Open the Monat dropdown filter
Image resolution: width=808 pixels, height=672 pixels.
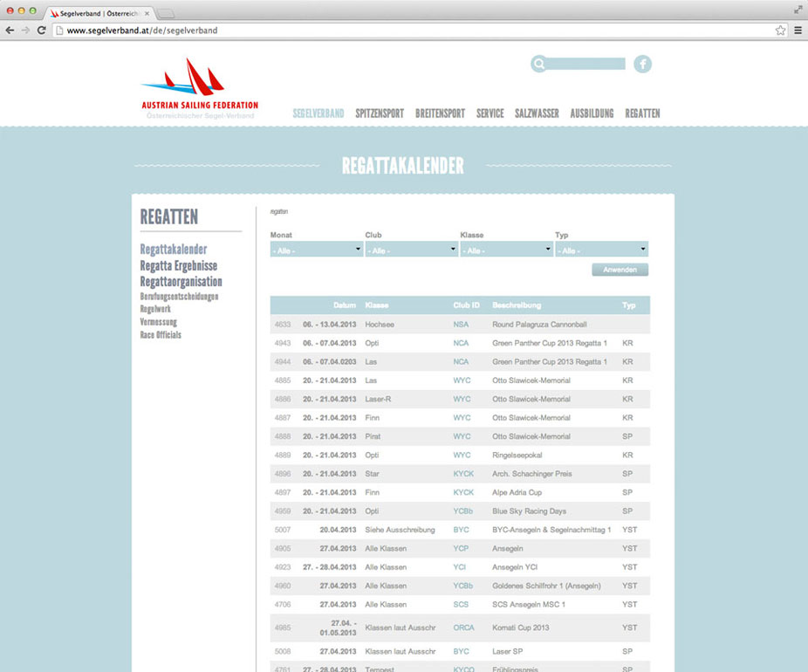coord(316,250)
